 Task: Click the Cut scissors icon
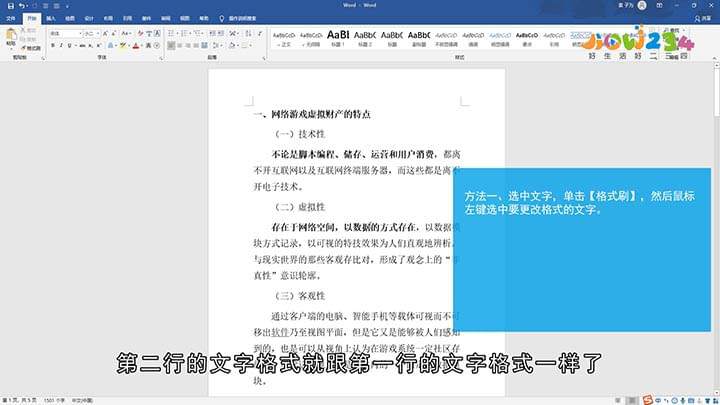(24, 30)
